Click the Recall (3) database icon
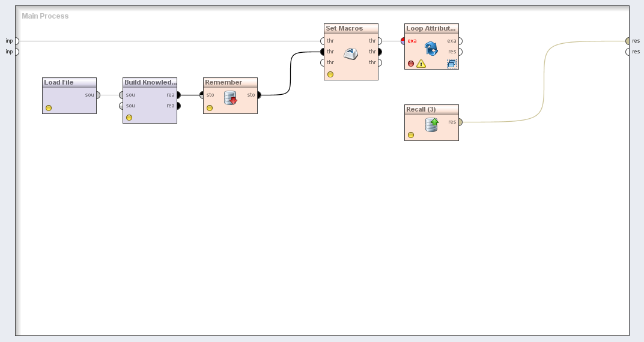 coord(431,125)
